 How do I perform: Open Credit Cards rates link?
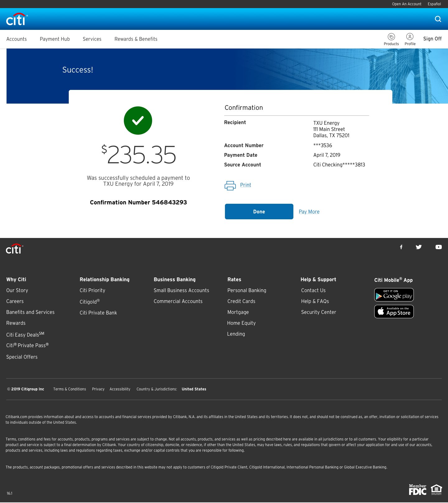point(241,301)
